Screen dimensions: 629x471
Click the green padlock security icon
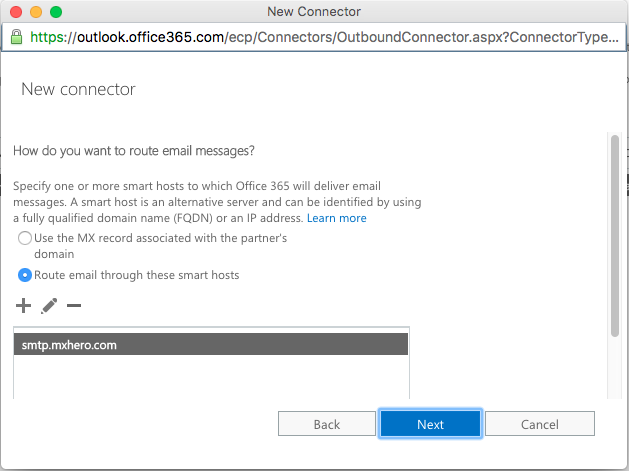16,37
